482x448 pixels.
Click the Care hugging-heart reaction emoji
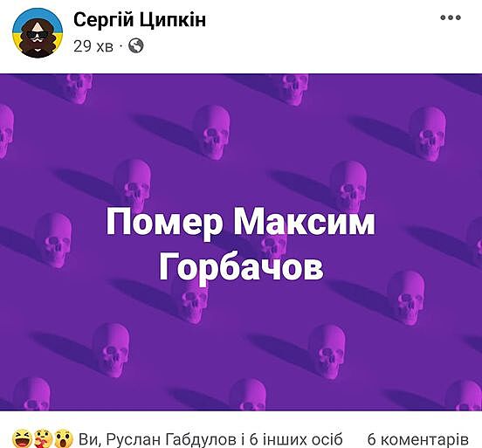point(43,438)
